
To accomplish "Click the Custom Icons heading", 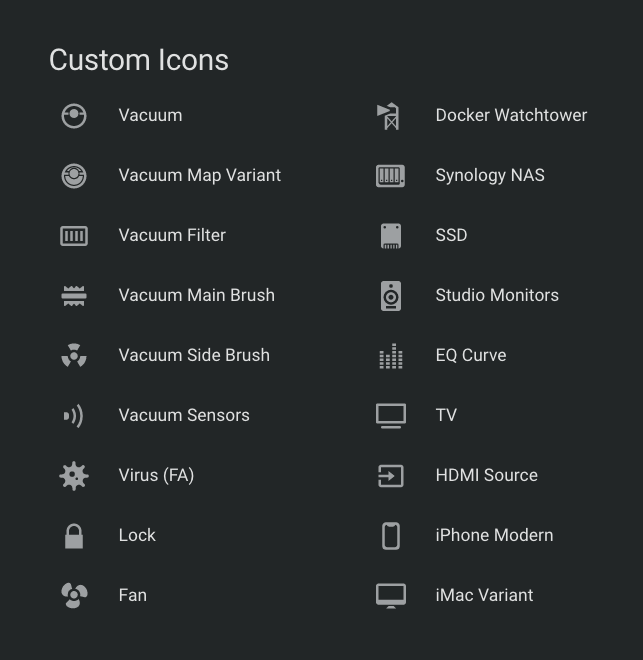I will click(139, 60).
